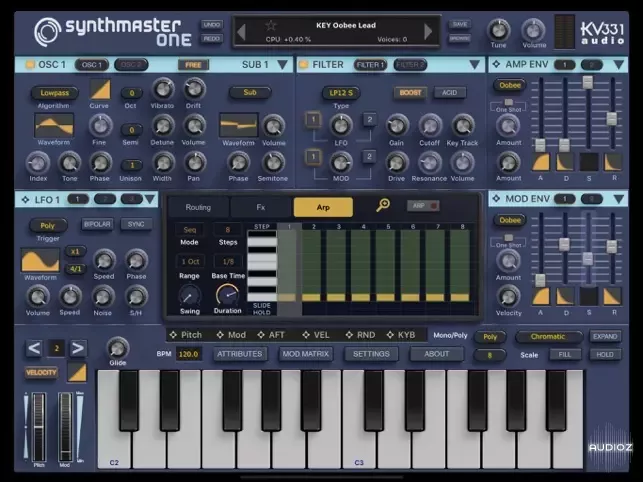Toggle the ARP on/off switch
The width and height of the screenshot is (643, 482).
click(422, 206)
